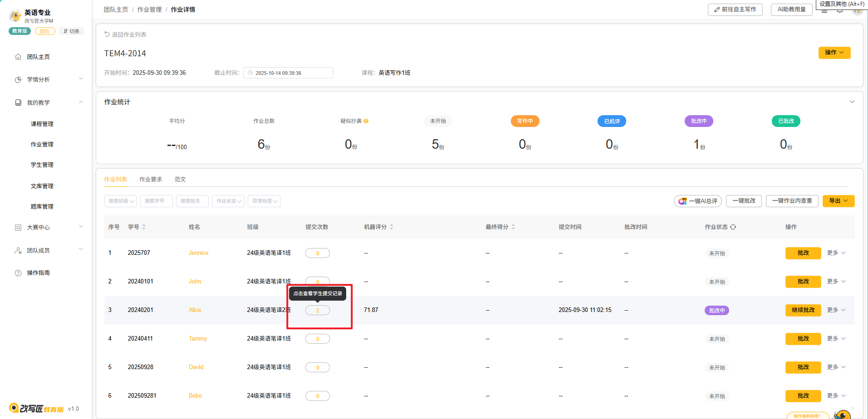Expand the 导出 export dropdown
Image resolution: width=868 pixels, height=419 pixels.
coord(838,201)
